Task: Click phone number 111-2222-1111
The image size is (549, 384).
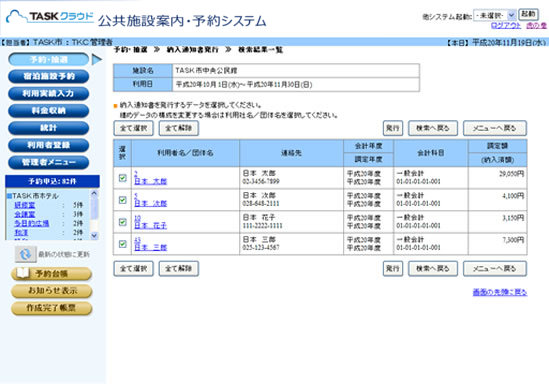Action: [x=262, y=226]
